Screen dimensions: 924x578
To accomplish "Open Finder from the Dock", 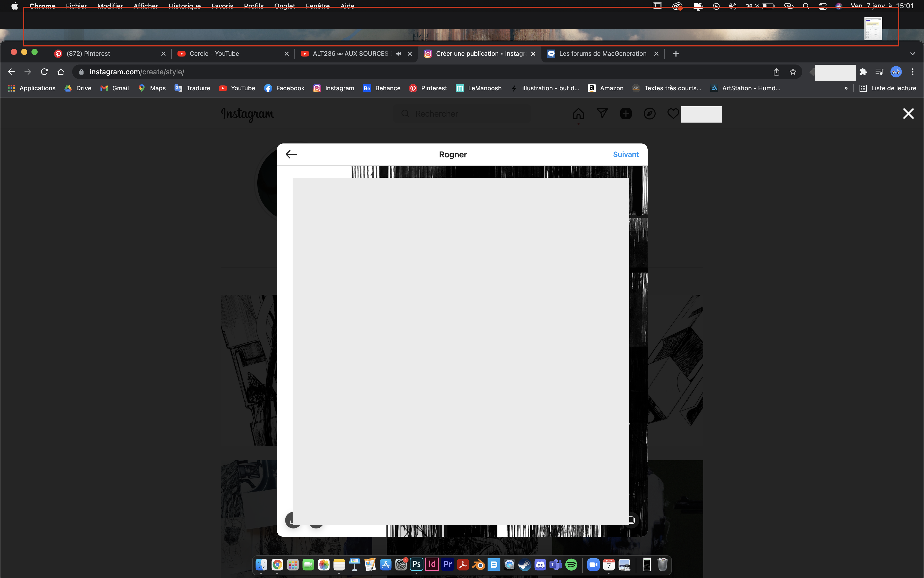I will pyautogui.click(x=261, y=565).
